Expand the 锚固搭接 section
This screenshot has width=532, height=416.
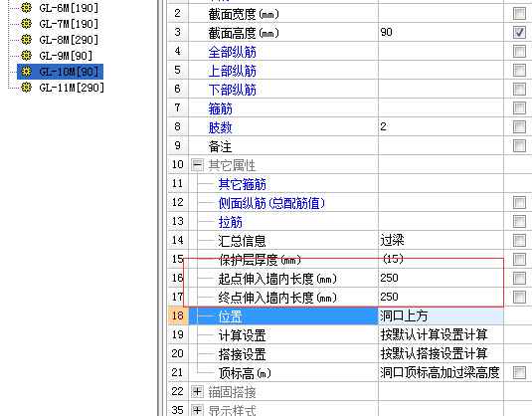tap(197, 391)
